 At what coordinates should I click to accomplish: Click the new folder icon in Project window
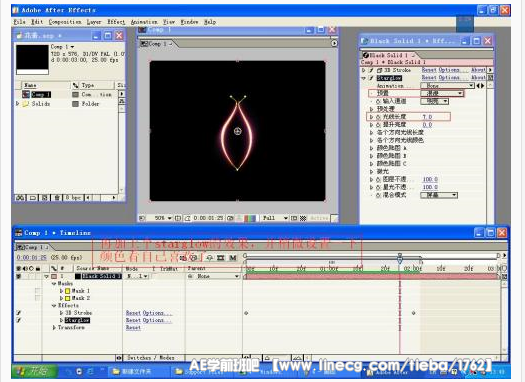pos(33,198)
